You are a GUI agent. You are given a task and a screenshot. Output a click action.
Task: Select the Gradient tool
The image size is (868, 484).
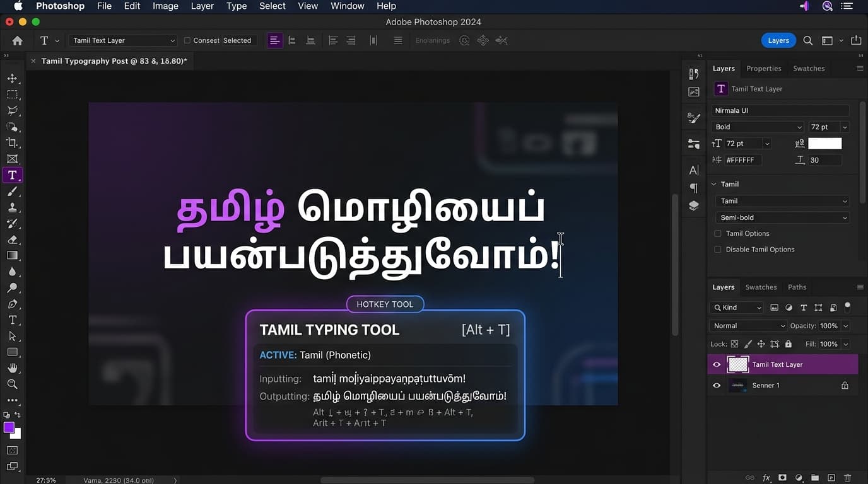[x=12, y=256]
